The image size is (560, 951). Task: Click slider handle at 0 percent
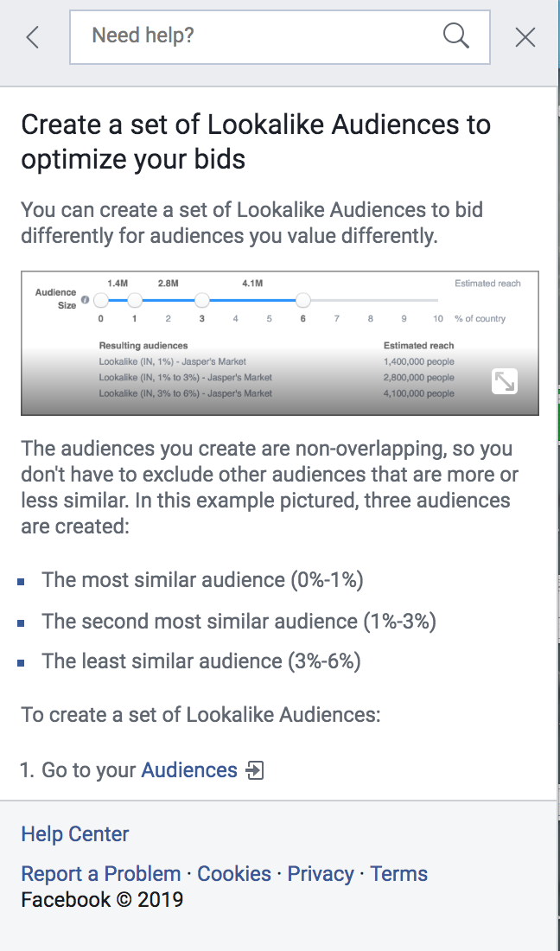[101, 300]
